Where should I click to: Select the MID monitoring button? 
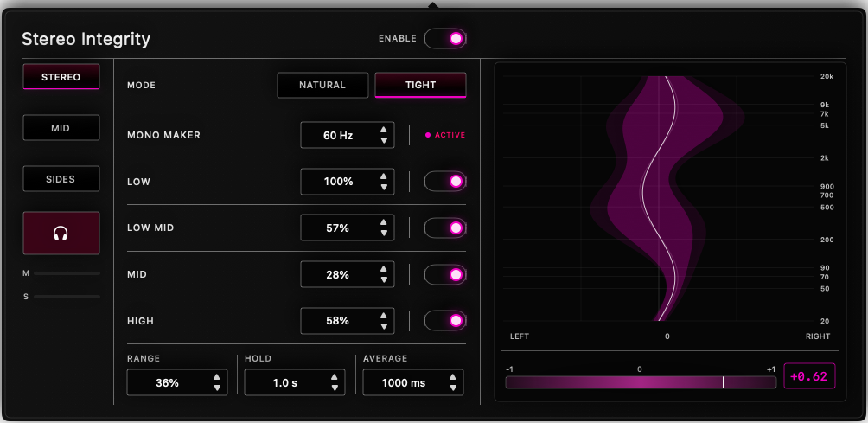(x=61, y=128)
